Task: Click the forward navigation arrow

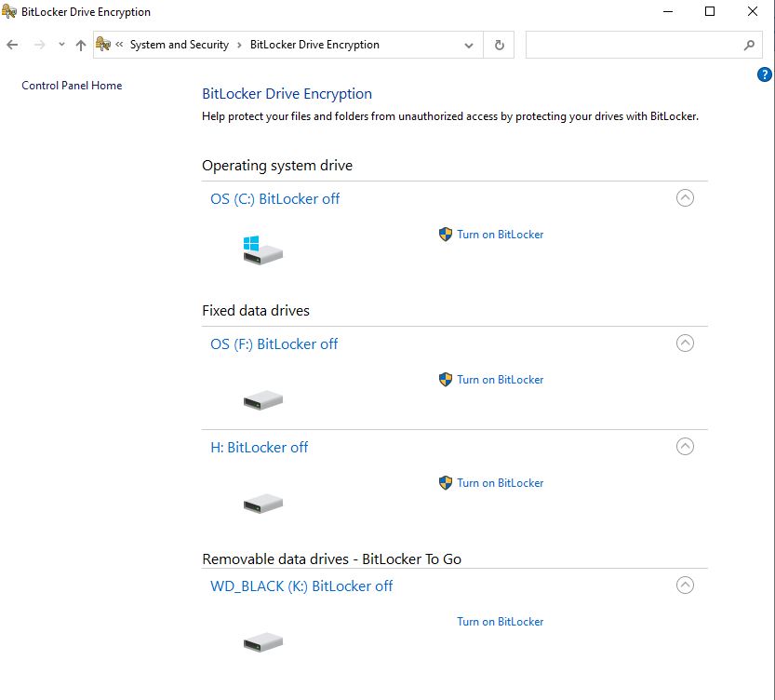Action: point(39,45)
